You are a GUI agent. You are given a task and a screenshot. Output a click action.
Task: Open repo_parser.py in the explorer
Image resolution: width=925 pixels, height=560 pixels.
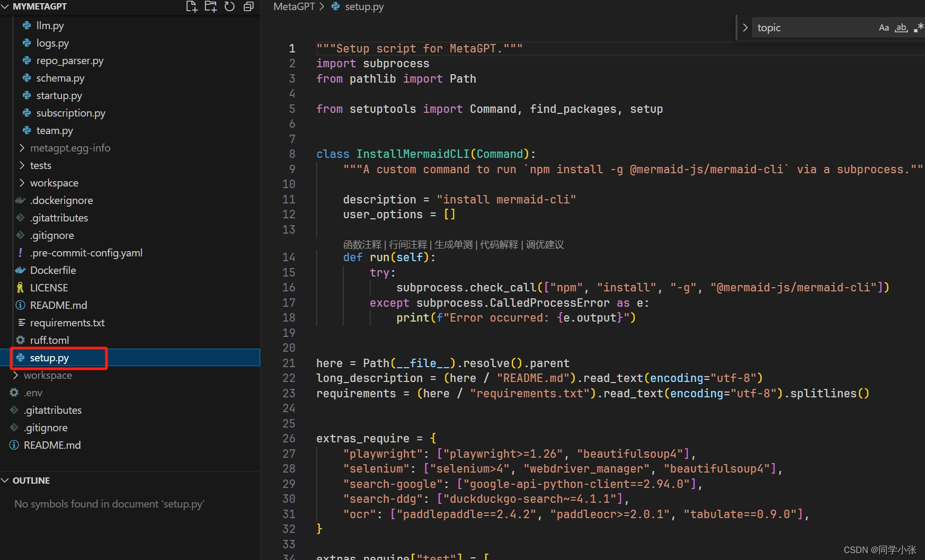click(70, 60)
